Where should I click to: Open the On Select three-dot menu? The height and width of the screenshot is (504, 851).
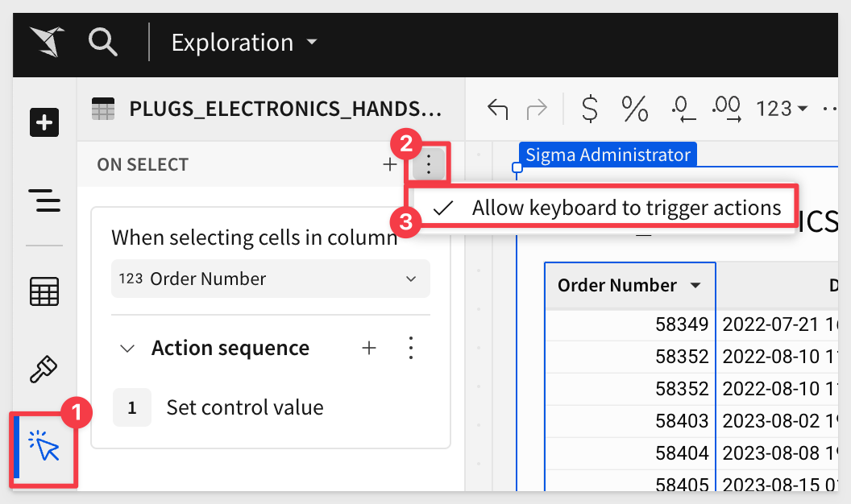tap(429, 165)
